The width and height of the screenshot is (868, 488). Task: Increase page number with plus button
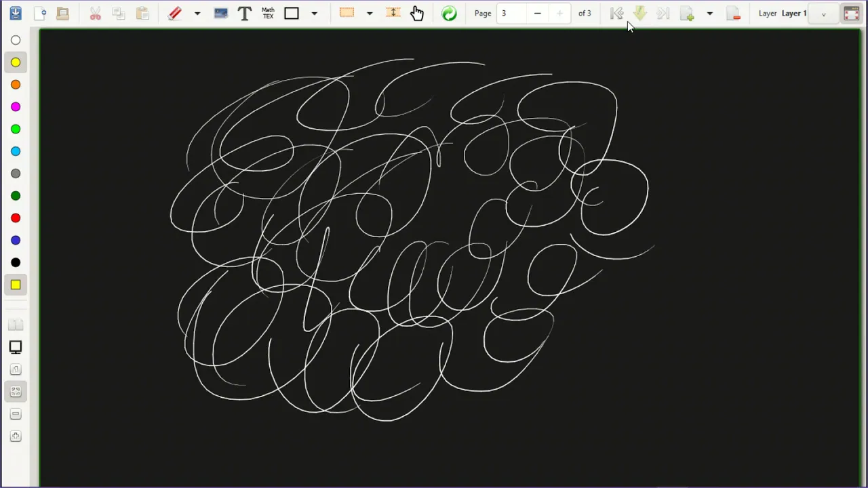pyautogui.click(x=559, y=13)
